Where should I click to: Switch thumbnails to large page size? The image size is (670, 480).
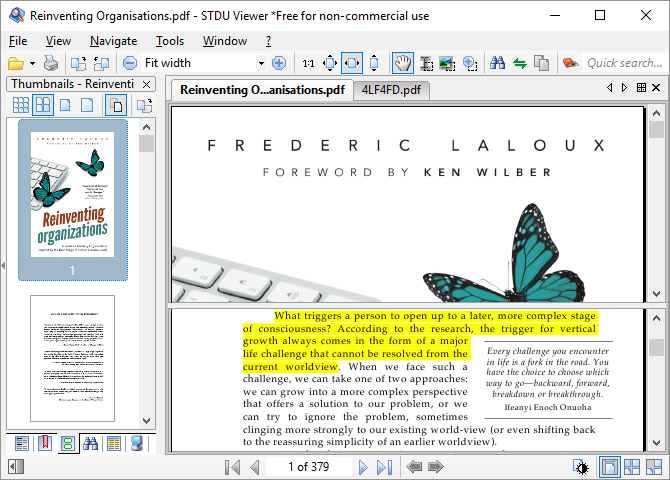(x=87, y=105)
